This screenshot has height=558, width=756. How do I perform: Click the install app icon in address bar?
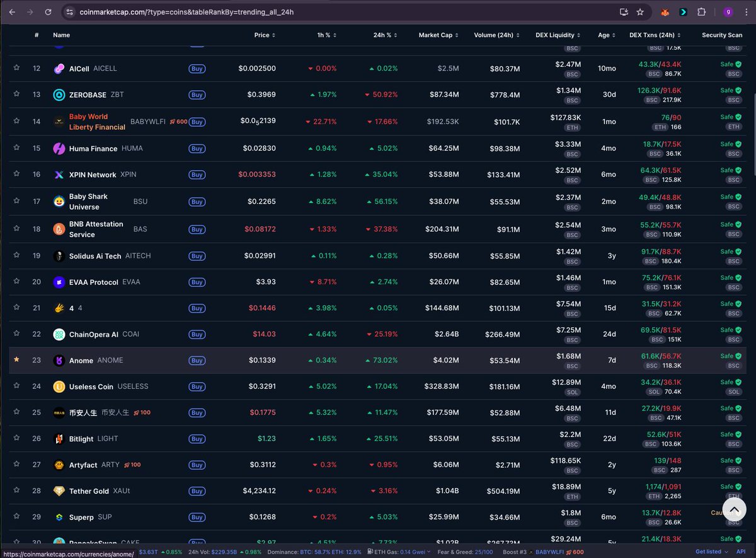coord(624,12)
